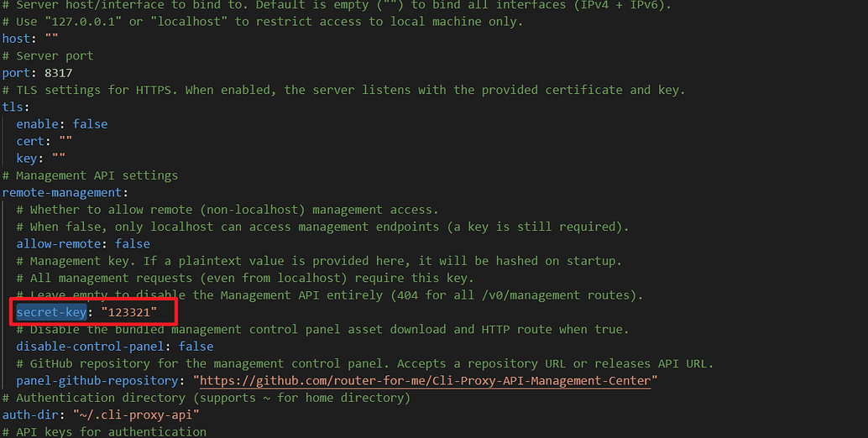This screenshot has height=438, width=868.
Task: Click the auth-dir key
Action: pyautogui.click(x=30, y=415)
